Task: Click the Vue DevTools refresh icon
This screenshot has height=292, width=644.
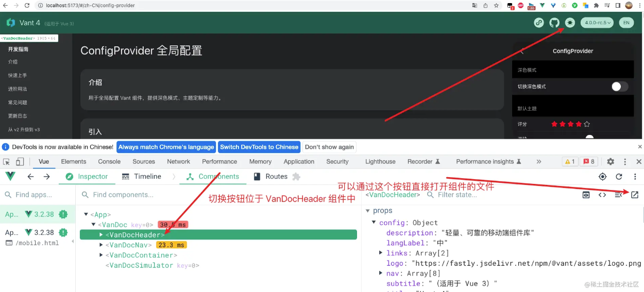Action: (x=619, y=177)
